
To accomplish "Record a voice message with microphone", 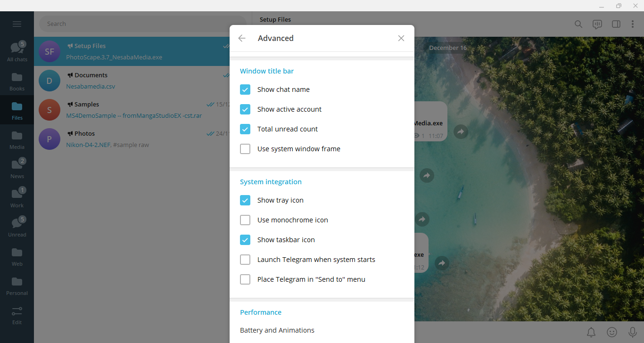I will (633, 332).
